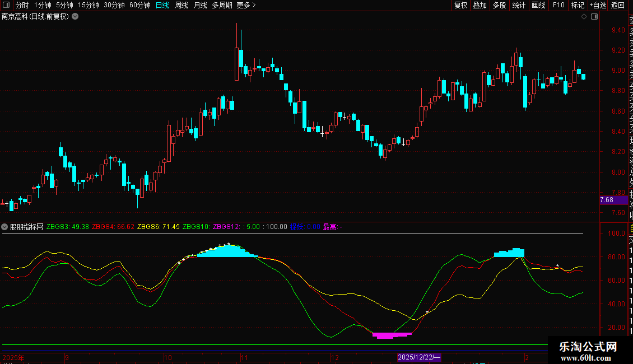
Task: Open F10 company information
Action: [x=558, y=5]
